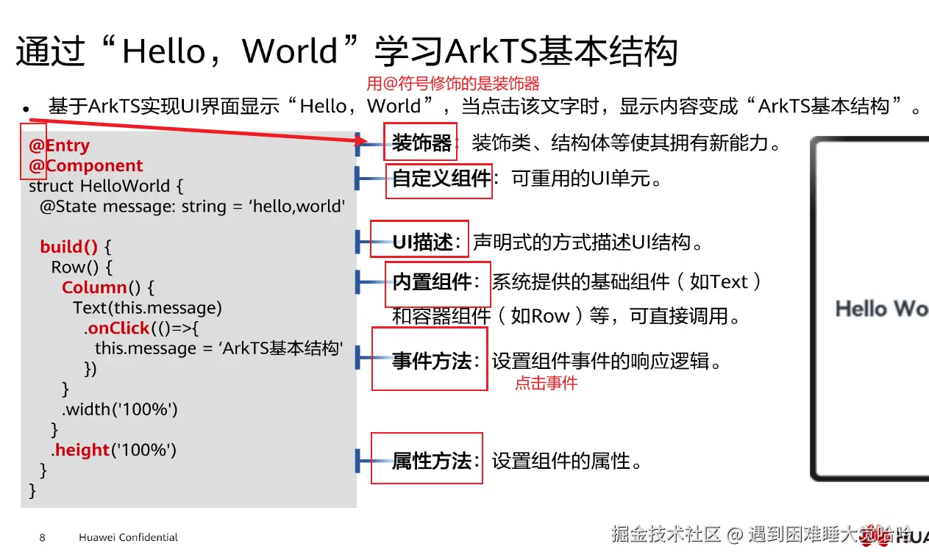Select the bold 自定义组件 label
Image resolution: width=929 pixels, height=560 pixels.
[x=441, y=179]
